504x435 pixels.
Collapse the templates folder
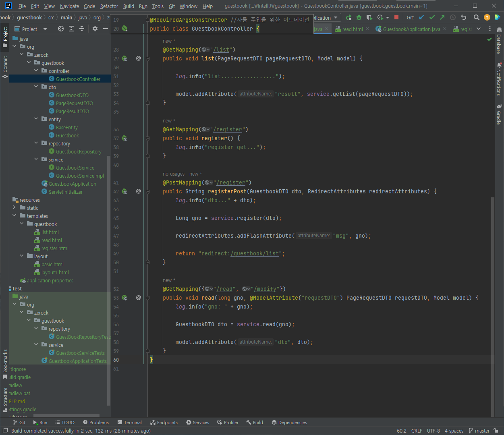[x=15, y=215]
